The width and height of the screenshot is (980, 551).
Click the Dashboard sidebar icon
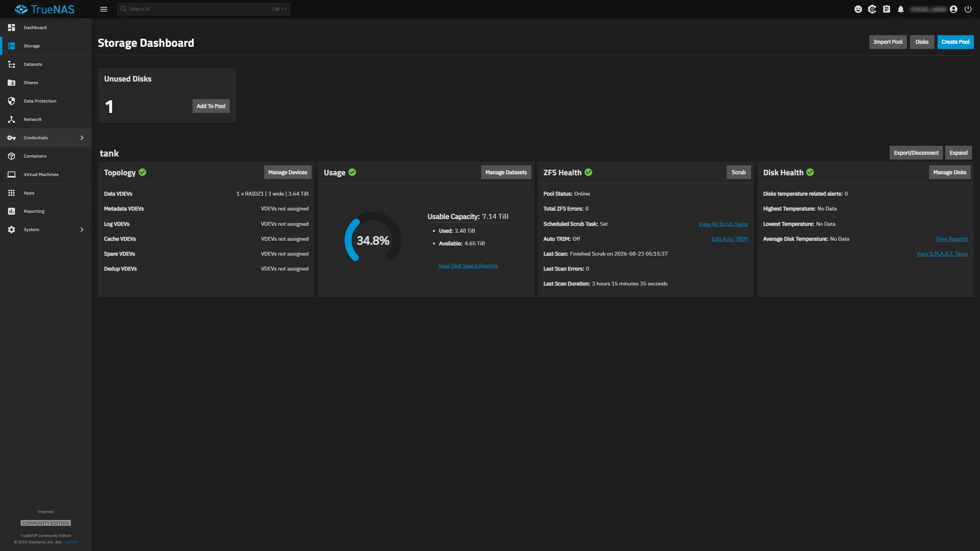(x=11, y=28)
